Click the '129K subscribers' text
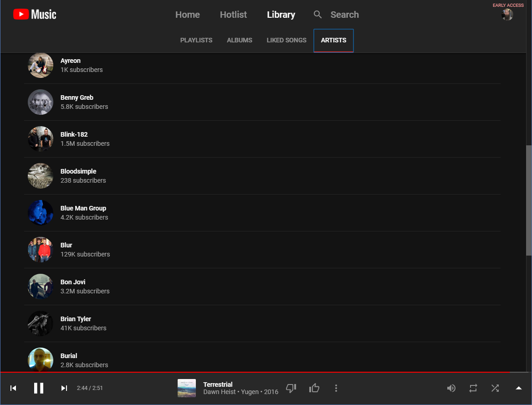This screenshot has width=532, height=405. pyautogui.click(x=85, y=254)
